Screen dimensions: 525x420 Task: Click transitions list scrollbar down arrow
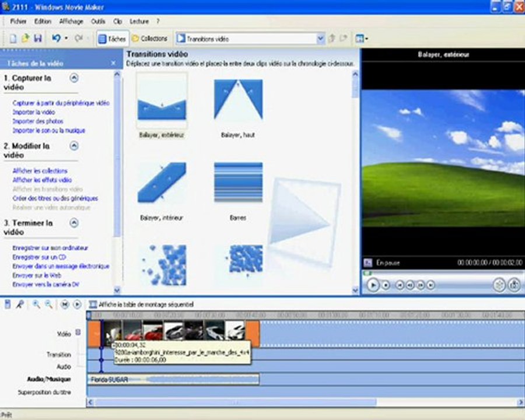pos(355,290)
